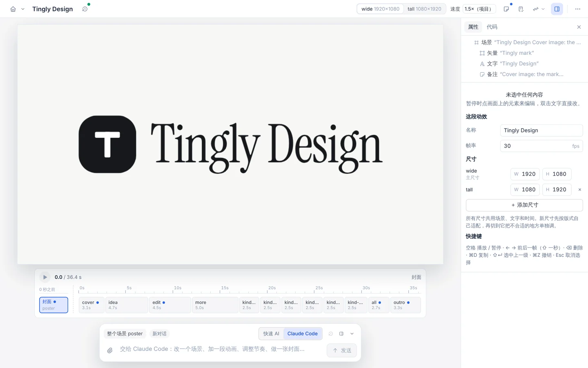
Task: Click the swap arrows icon in the toolbar
Action: 535,9
